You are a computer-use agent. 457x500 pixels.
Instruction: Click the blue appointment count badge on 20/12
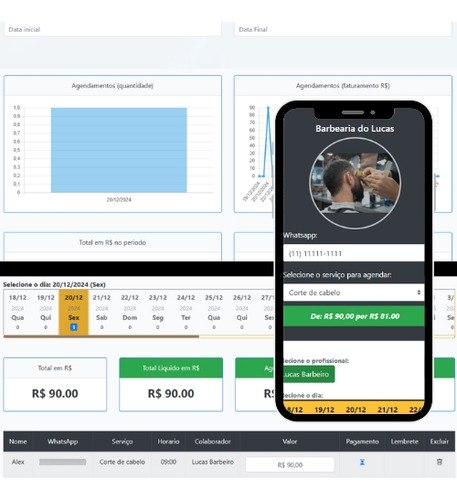coord(74,327)
